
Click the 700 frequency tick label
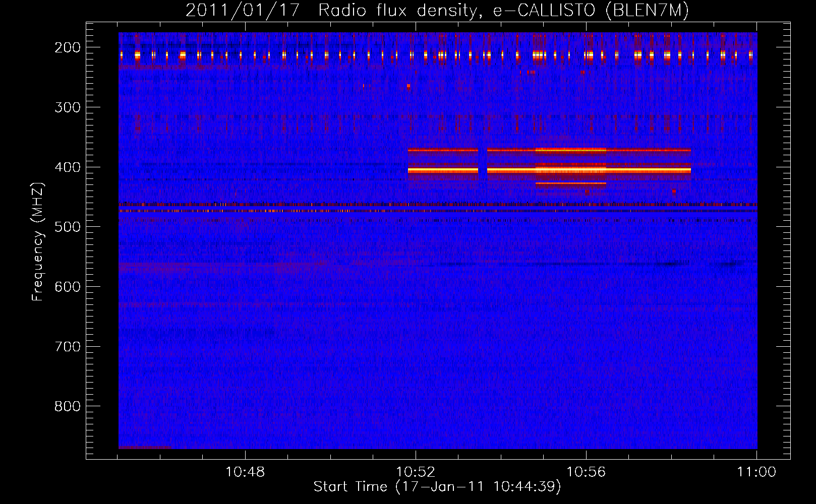pos(68,347)
